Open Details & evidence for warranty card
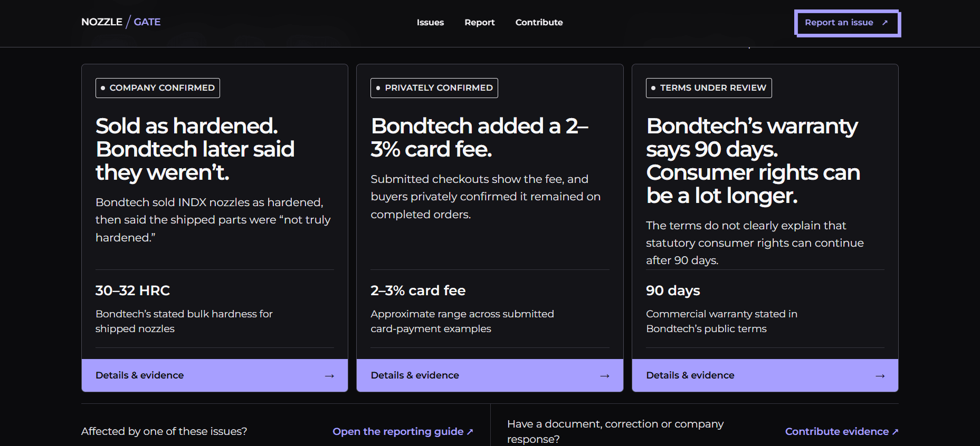The image size is (980, 446). 765,375
